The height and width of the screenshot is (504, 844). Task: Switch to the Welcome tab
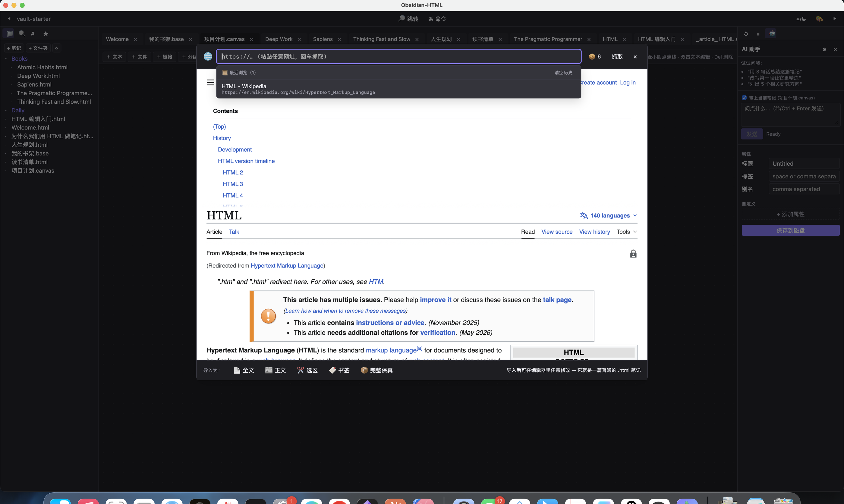point(117,39)
